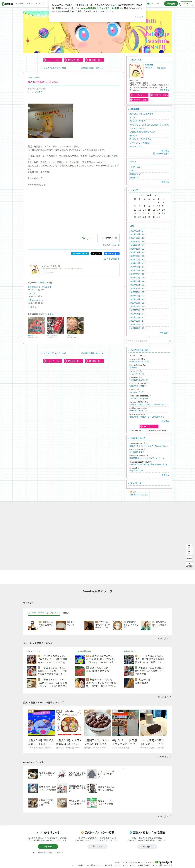Open the まあくんのブログ ranking entry
The image size is (195, 868).
(x=99, y=668)
